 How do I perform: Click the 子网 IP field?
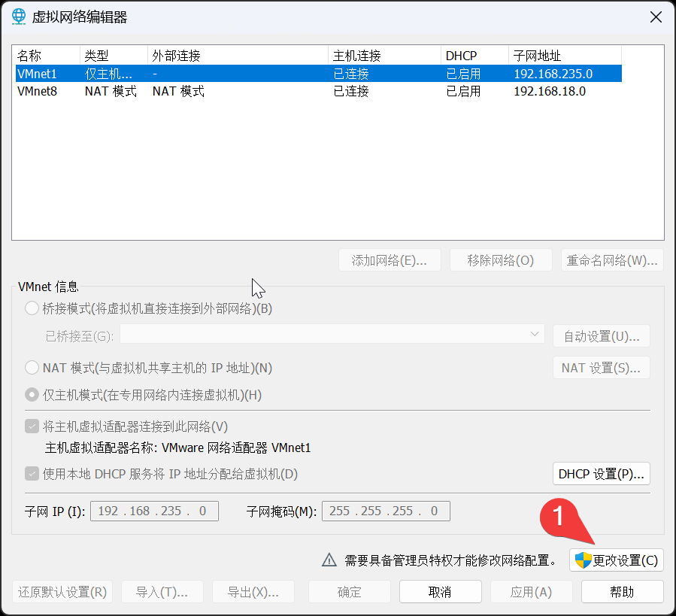154,511
